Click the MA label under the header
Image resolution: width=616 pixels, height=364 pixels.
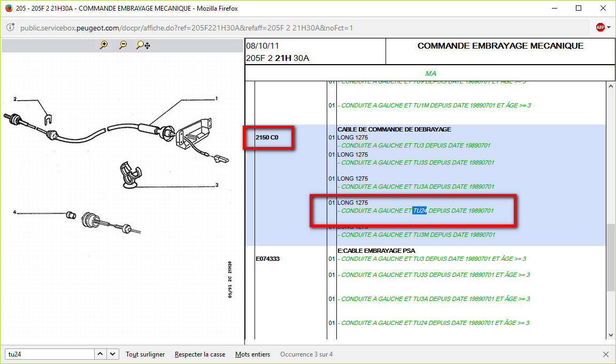coord(430,73)
